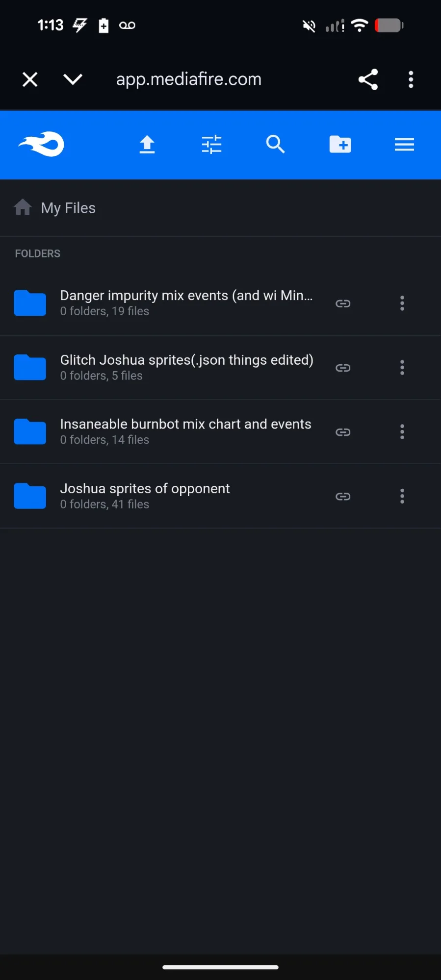
Task: Create a new folder with plus icon
Action: click(340, 145)
